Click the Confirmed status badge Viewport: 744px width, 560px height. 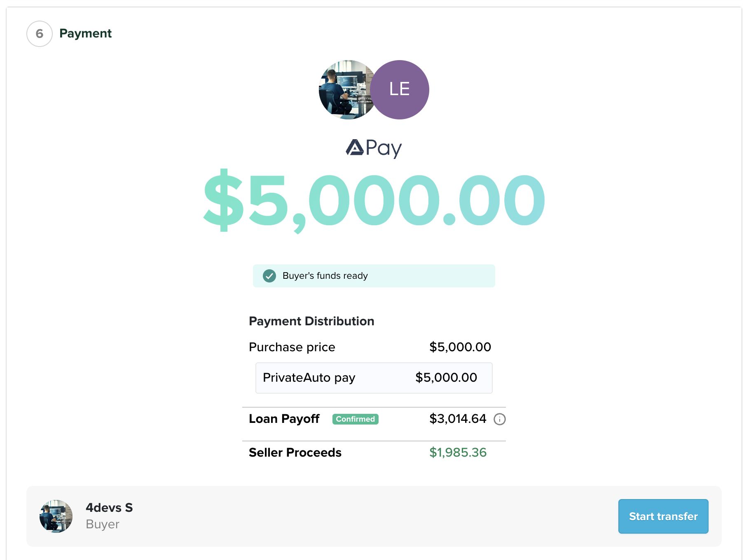coord(355,419)
